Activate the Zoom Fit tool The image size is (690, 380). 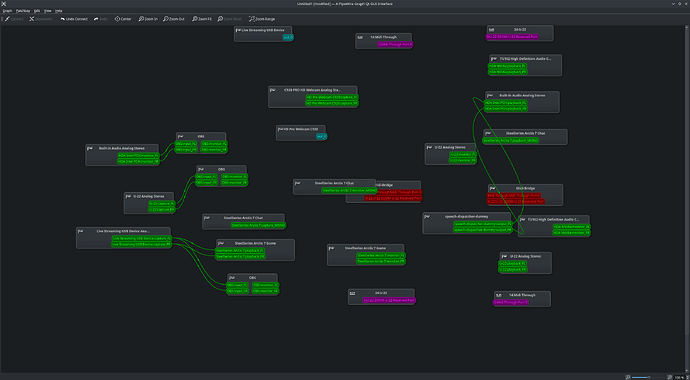click(202, 19)
